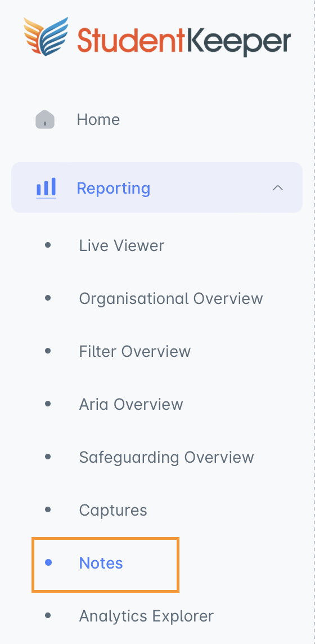Open Live Viewer report
This screenshot has width=315, height=644.
click(x=122, y=245)
